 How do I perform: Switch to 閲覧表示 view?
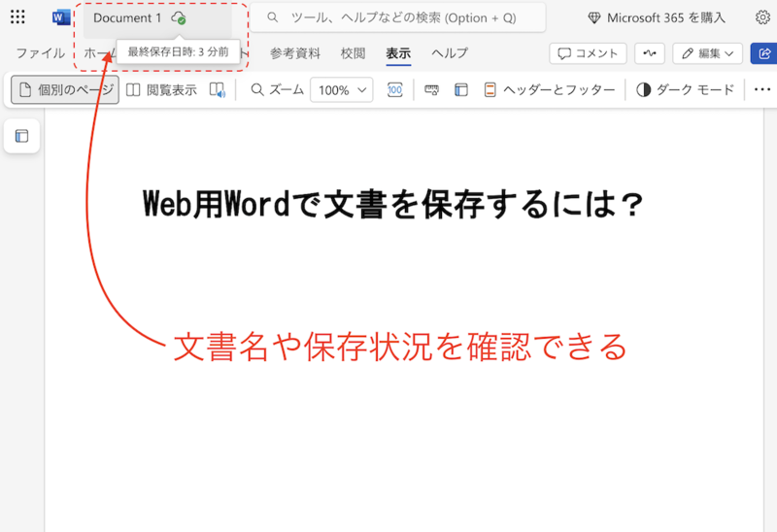coord(161,89)
